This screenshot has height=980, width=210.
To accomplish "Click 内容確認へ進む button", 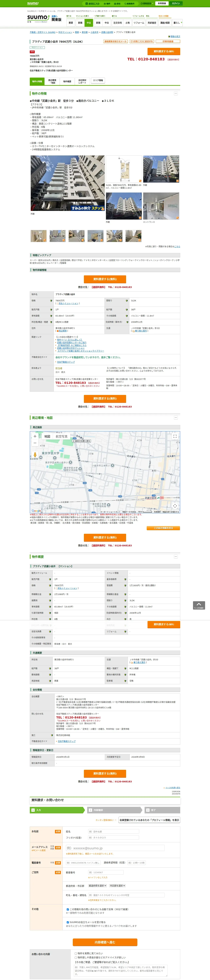I will 105,942.
